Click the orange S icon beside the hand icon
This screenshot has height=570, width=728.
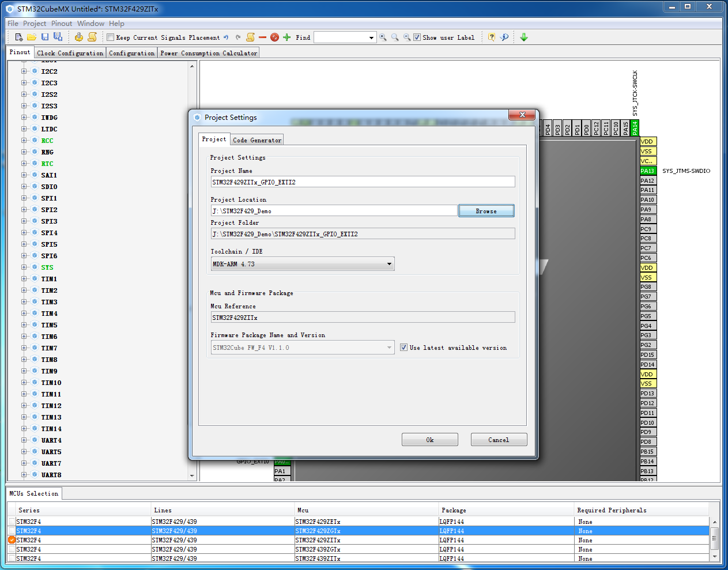(x=92, y=37)
